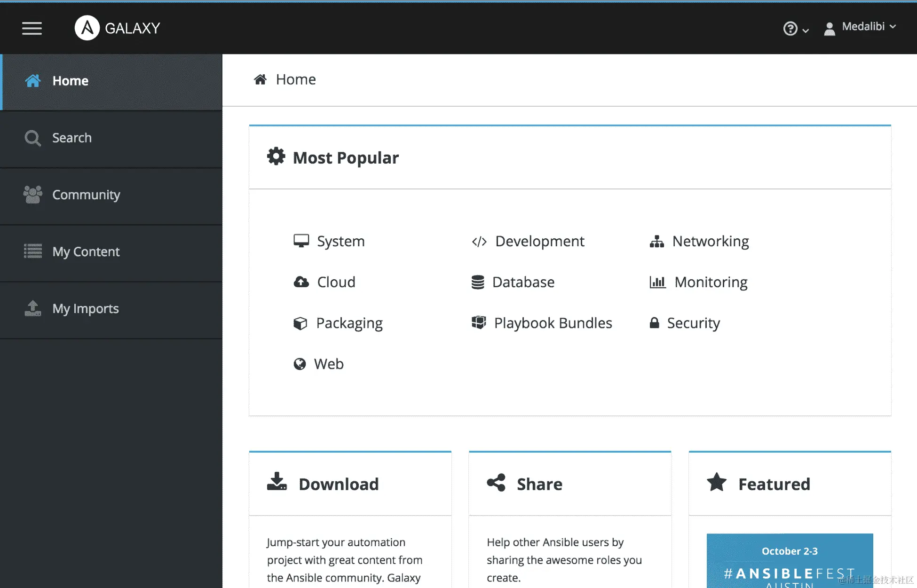Browse the Playbook Bundles category
Screen dimensions: 917x588
coord(553,323)
